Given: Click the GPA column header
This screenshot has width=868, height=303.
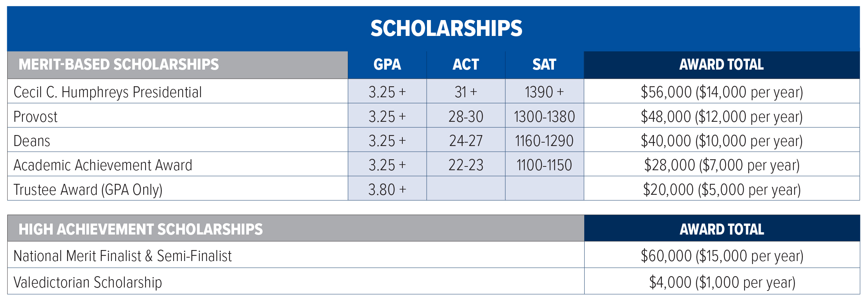Looking at the screenshot, I should pos(387,65).
